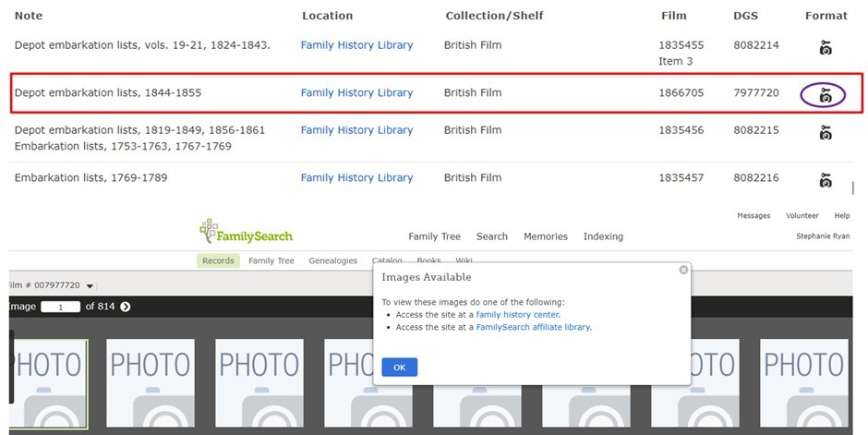Open Search in main navigation
This screenshot has height=435, width=868.
492,236
